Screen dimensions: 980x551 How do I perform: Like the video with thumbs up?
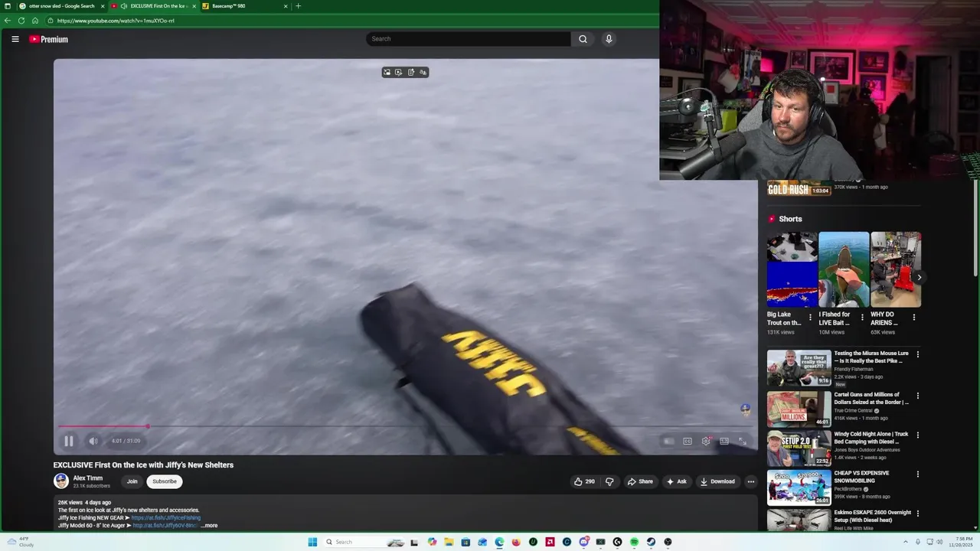(584, 481)
